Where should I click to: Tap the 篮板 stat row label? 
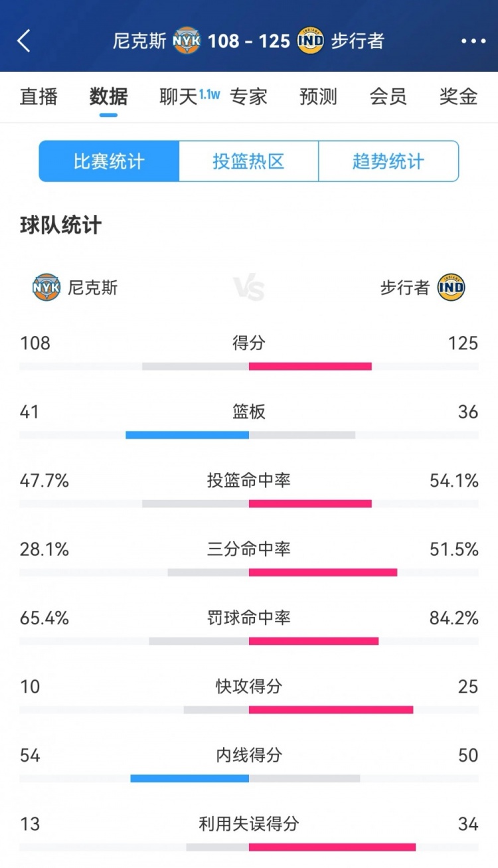tap(249, 412)
